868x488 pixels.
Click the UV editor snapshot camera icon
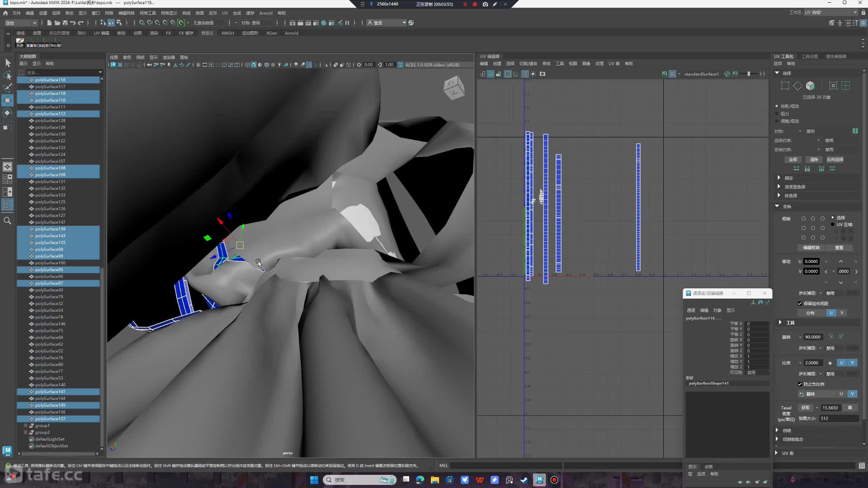click(x=542, y=74)
